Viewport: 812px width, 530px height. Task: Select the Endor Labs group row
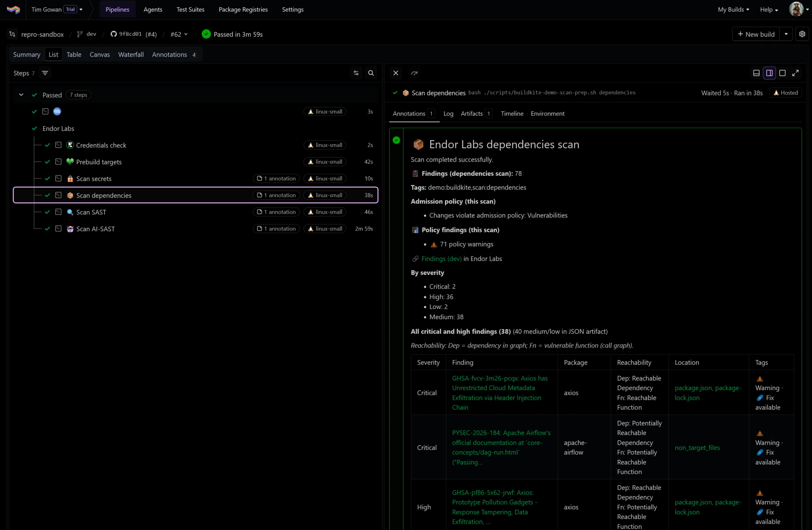click(x=196, y=129)
